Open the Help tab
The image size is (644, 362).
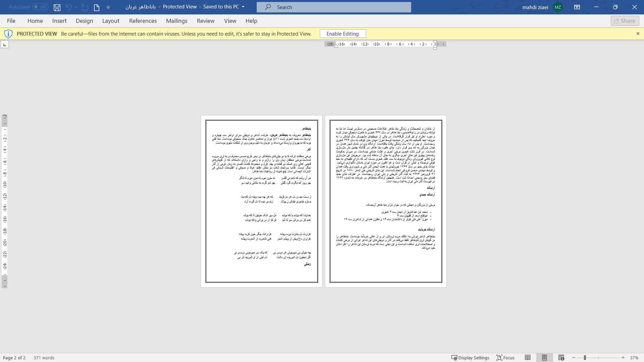(251, 21)
